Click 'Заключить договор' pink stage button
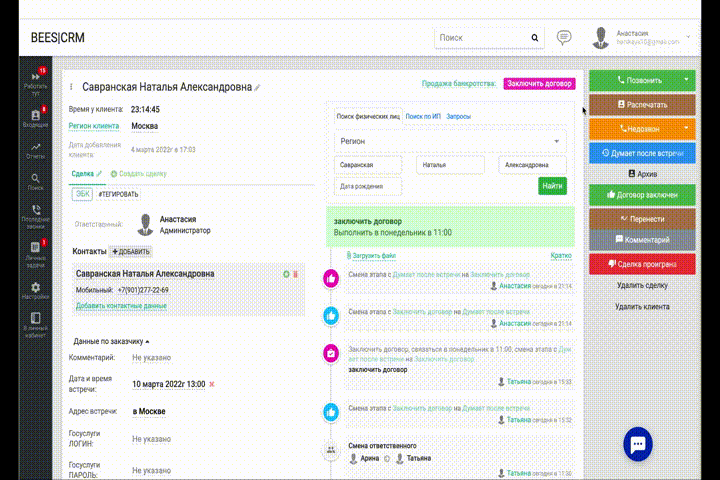 pyautogui.click(x=539, y=84)
